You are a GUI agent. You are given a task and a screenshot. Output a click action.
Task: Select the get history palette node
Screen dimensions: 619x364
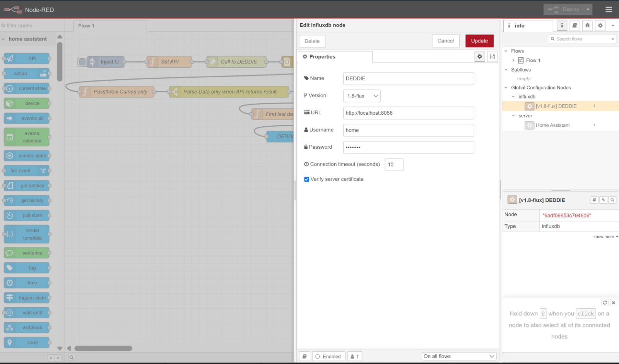(x=27, y=201)
